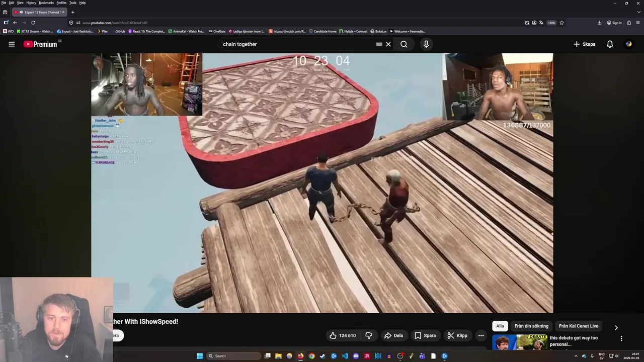Click the YouTube search input field
The width and height of the screenshot is (644, 362).
click(297, 44)
